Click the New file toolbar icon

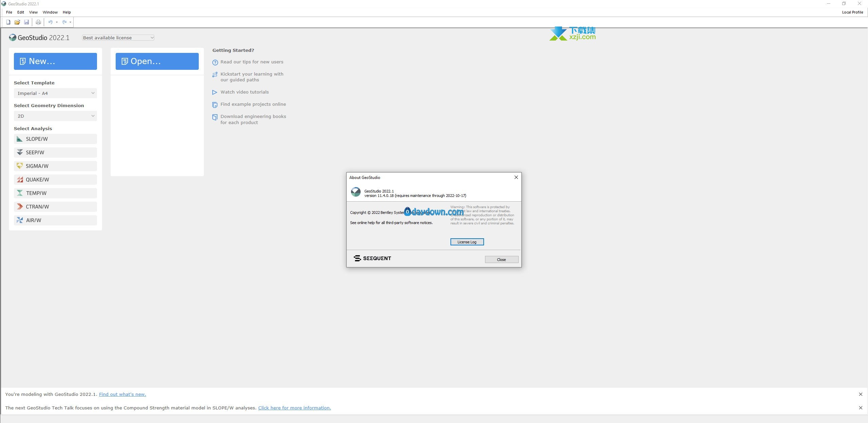pos(8,22)
